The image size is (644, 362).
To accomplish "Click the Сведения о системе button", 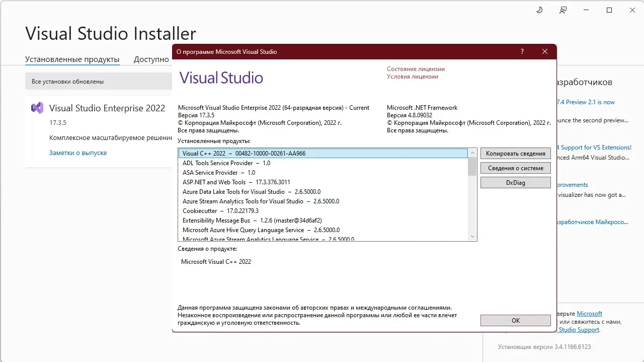I will point(516,168).
